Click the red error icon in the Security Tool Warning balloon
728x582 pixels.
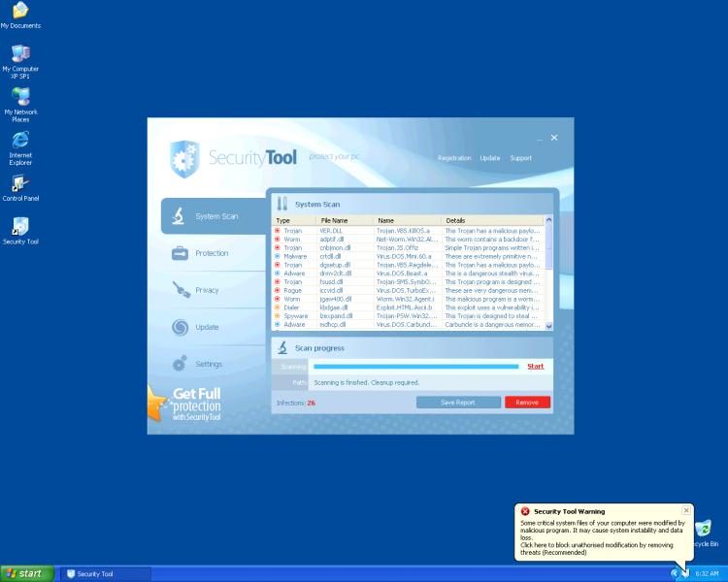tap(525, 511)
